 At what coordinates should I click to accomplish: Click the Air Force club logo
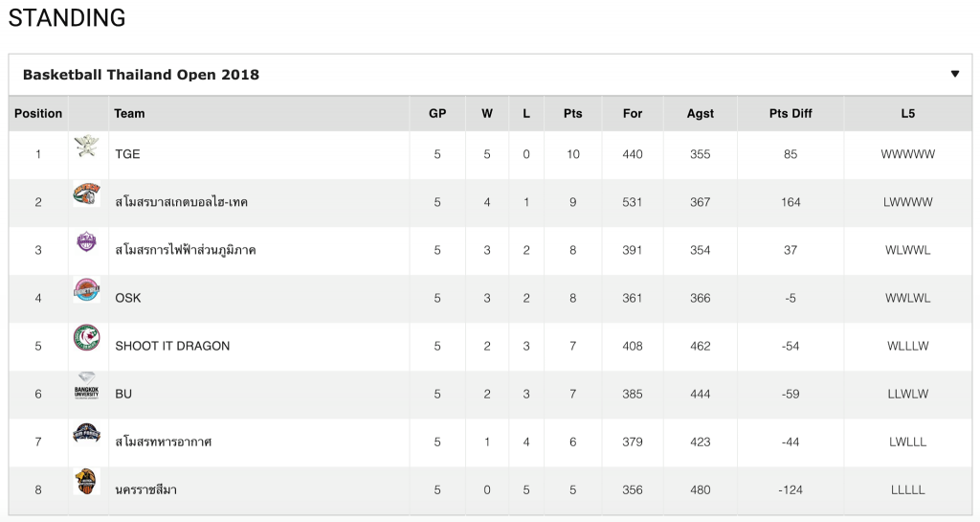click(87, 434)
